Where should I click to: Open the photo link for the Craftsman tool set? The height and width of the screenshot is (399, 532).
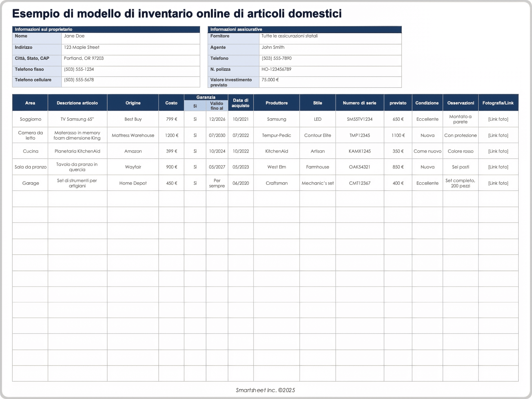coord(498,183)
